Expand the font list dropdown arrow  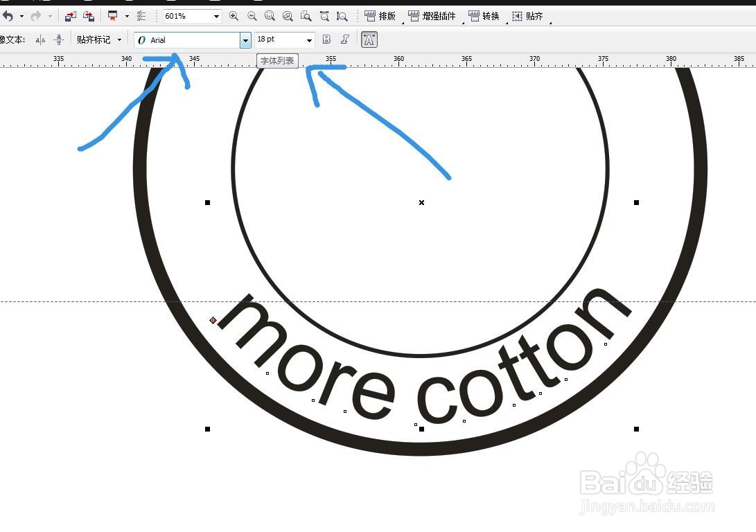[245, 40]
